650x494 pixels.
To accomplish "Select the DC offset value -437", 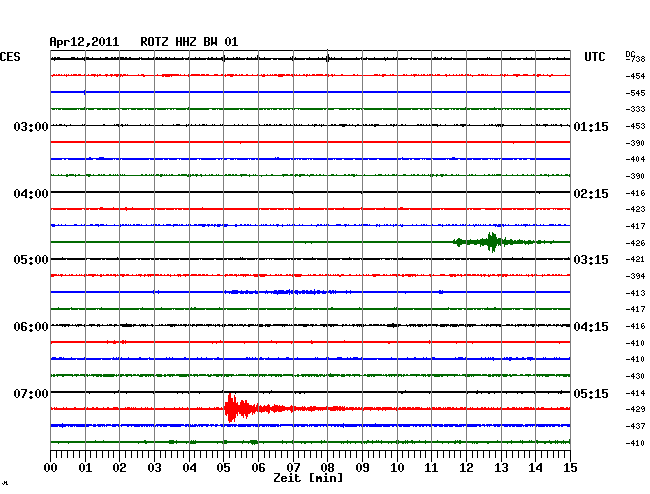I will click(x=635, y=426).
